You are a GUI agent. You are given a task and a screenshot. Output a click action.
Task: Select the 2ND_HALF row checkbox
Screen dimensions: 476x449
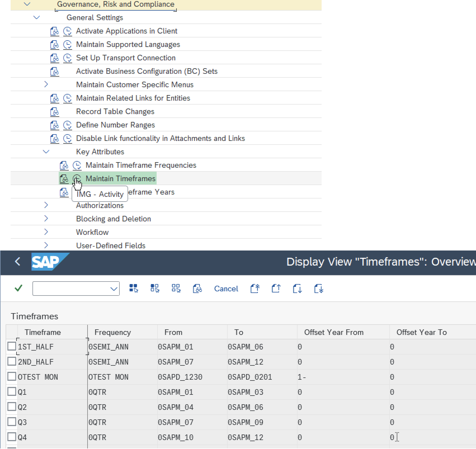(x=12, y=361)
